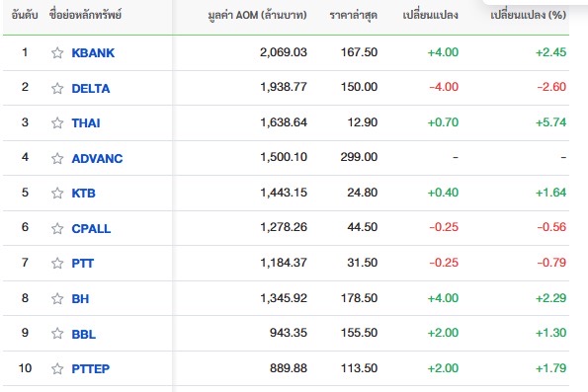Favorite BBL with its star icon
588x392 pixels.
[57, 333]
